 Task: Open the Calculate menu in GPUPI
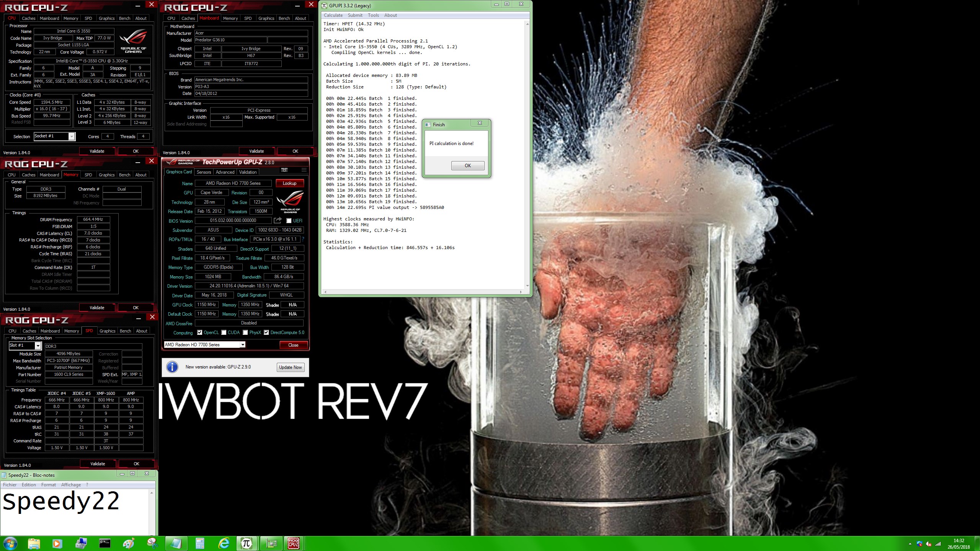[x=333, y=15]
